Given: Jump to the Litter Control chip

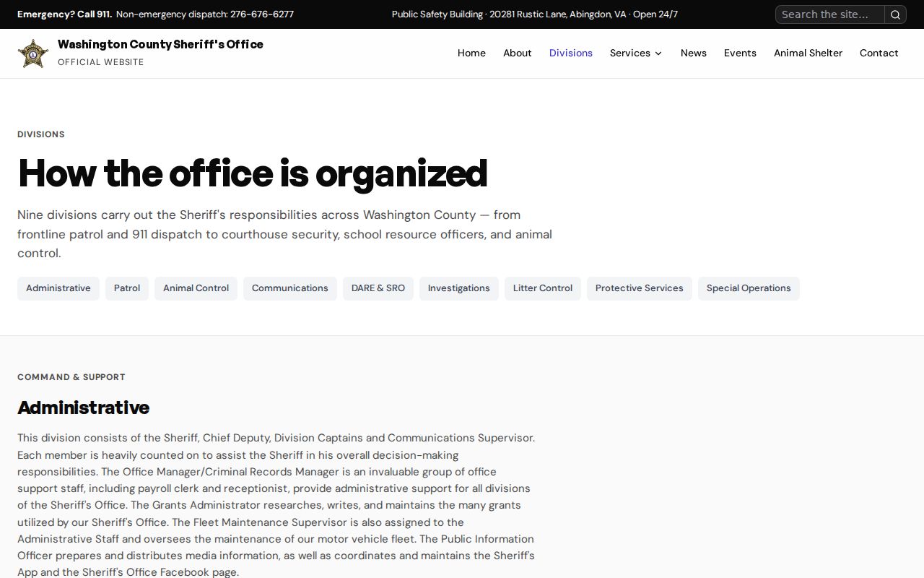Looking at the screenshot, I should 543,288.
